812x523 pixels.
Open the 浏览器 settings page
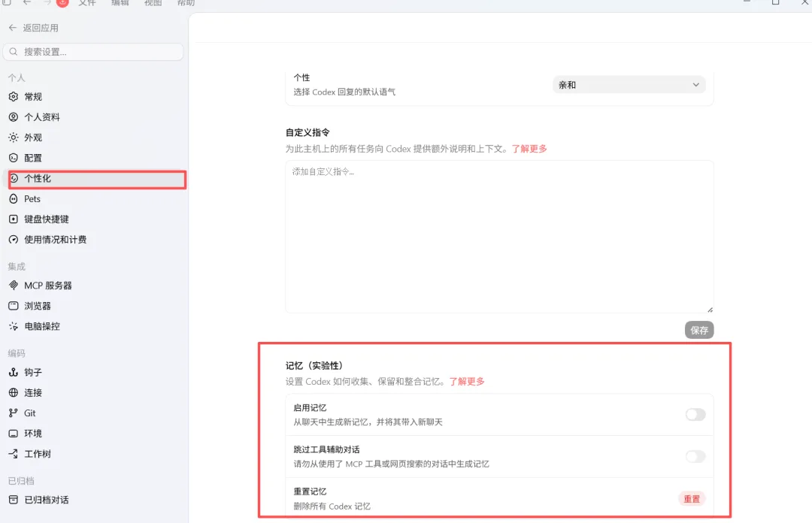(x=94, y=306)
